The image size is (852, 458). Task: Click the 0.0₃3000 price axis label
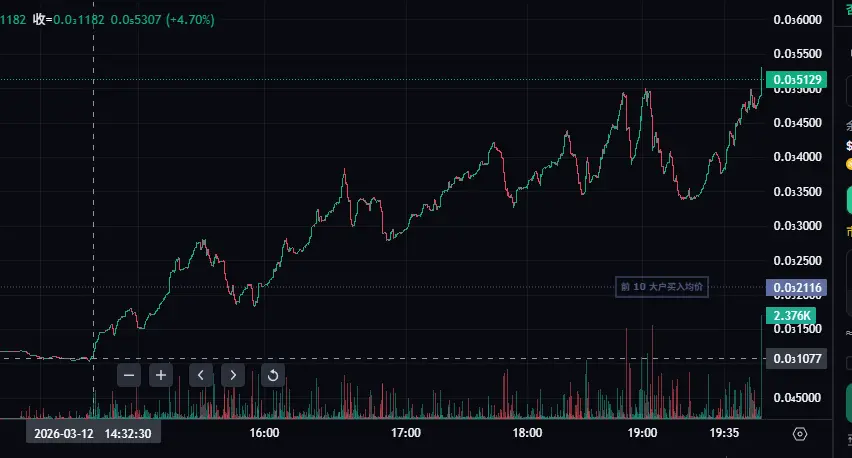(797, 226)
